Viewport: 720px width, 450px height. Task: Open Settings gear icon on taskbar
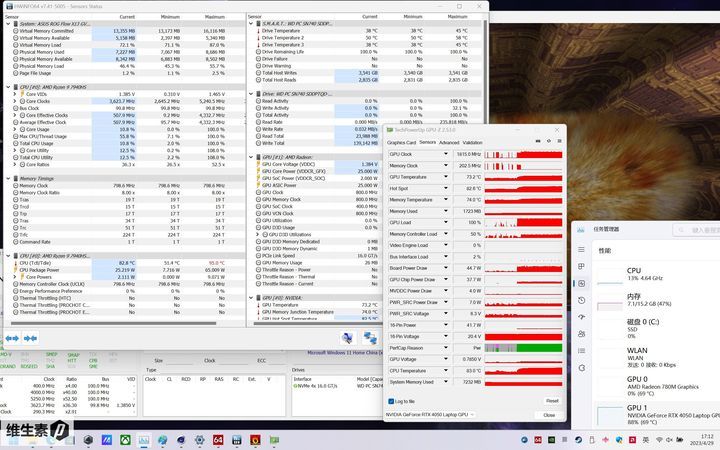tap(199, 440)
